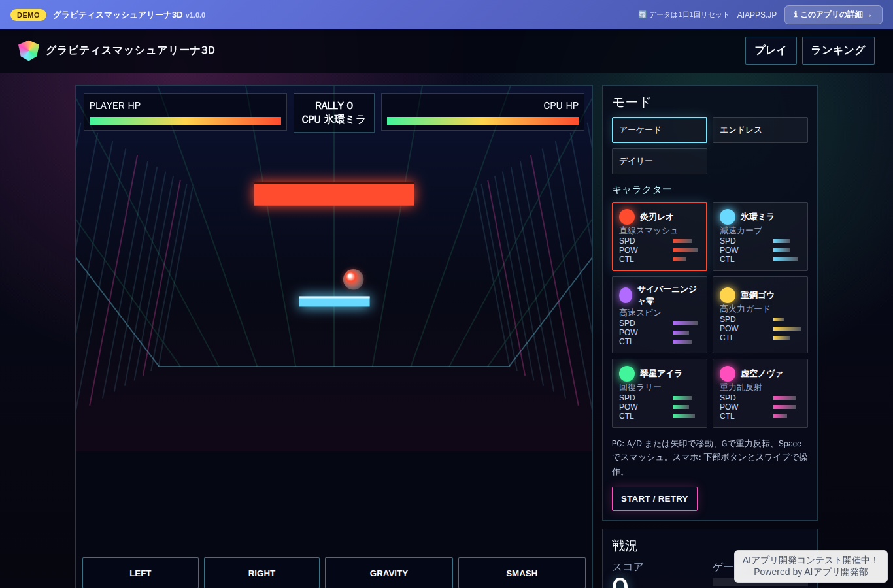This screenshot has height=588, width=893.
Task: Click the 直線スマッシュ description
Action: pos(649,231)
